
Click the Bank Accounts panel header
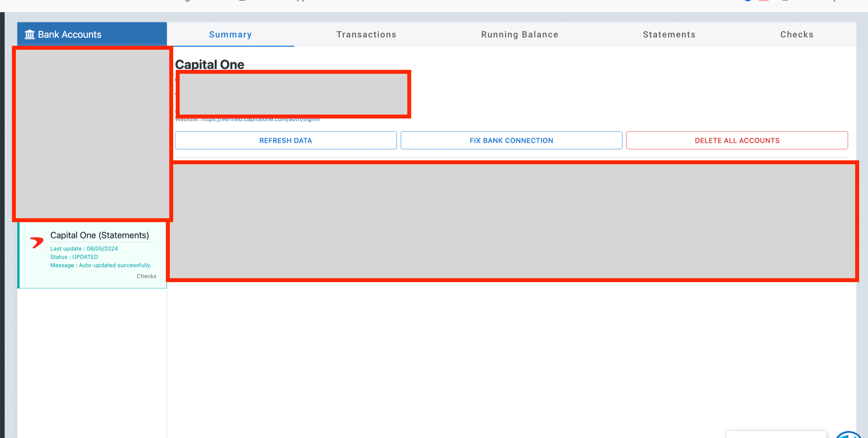(92, 34)
